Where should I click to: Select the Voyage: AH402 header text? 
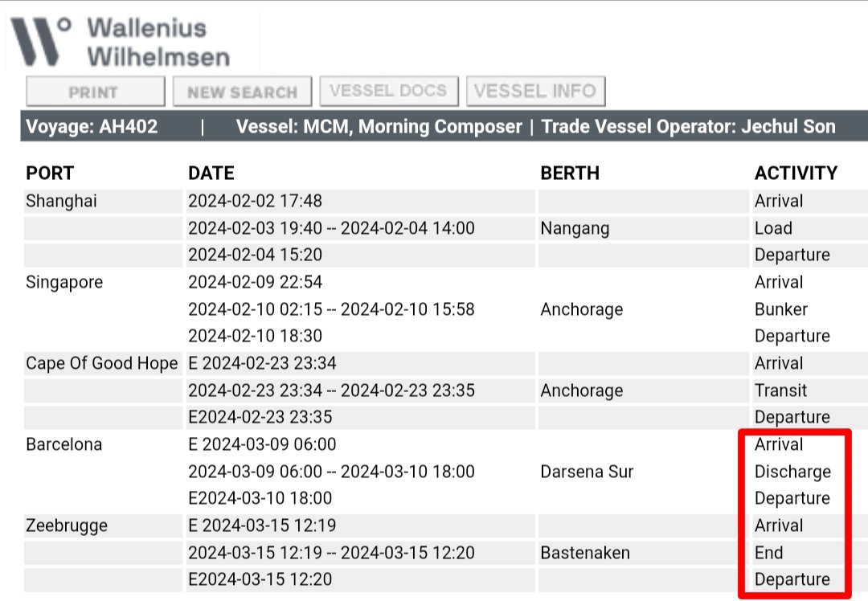pyautogui.click(x=92, y=127)
